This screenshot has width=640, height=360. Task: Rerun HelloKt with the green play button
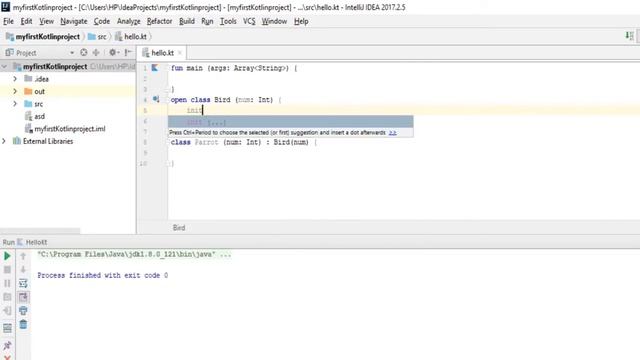pos(7,256)
